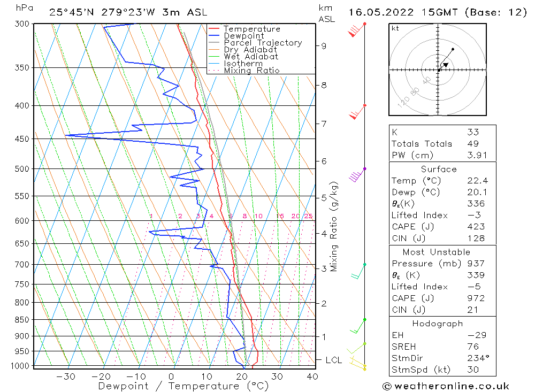Click the 'PW (cm)' value 3.91
The width and height of the screenshot is (535, 392).
(x=477, y=155)
